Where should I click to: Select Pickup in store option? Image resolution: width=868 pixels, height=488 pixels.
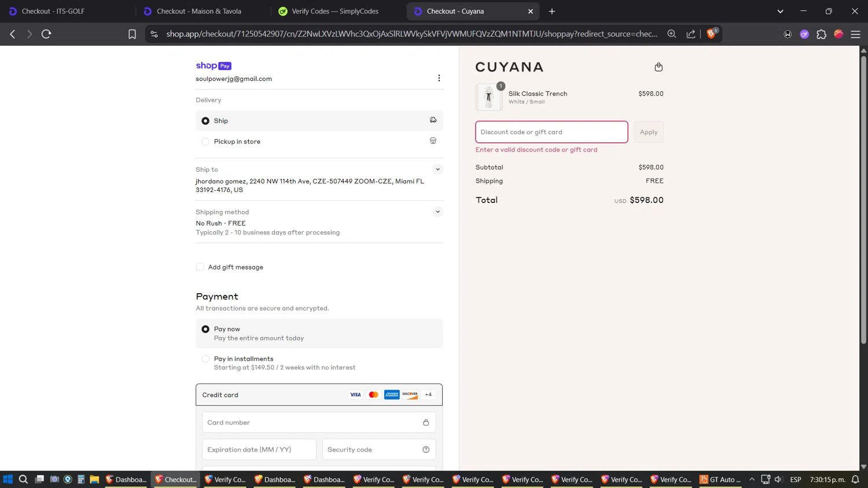(319, 141)
